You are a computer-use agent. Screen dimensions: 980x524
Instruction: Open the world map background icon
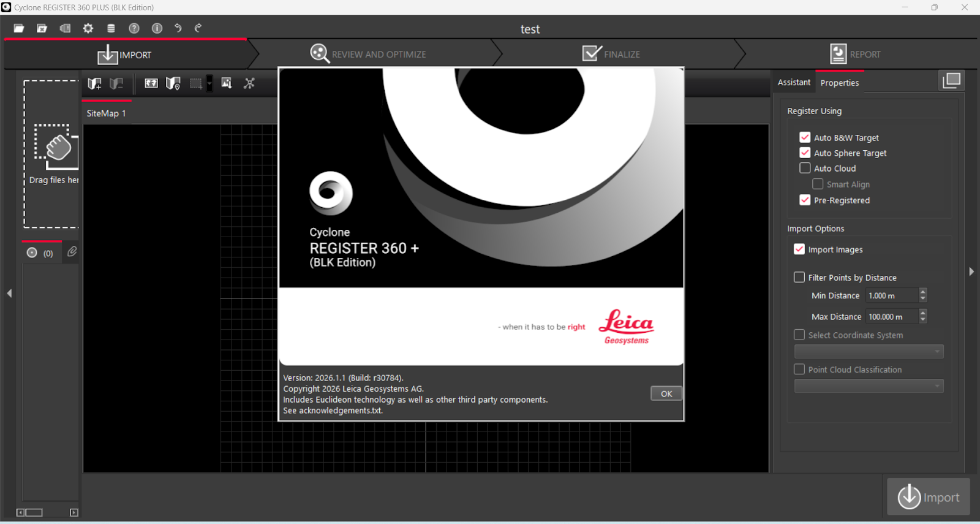(151, 83)
